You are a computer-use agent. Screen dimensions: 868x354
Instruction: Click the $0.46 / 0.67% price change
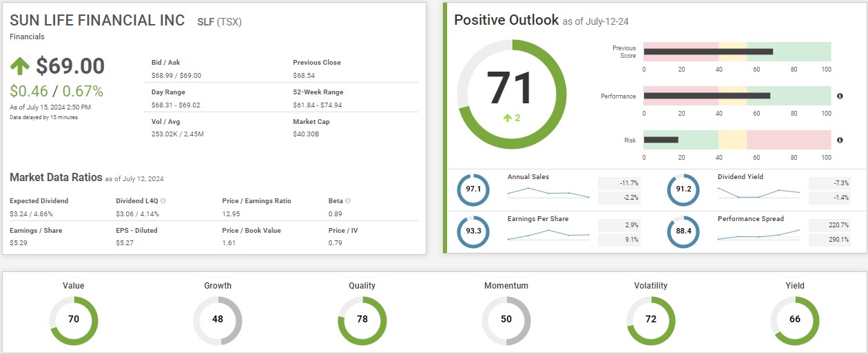point(56,91)
